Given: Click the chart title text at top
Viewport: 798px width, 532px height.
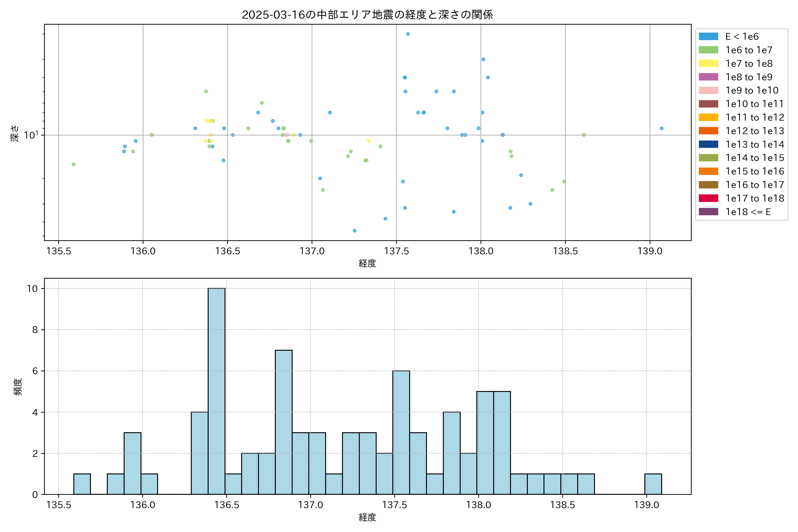Looking at the screenshot, I should tap(367, 15).
